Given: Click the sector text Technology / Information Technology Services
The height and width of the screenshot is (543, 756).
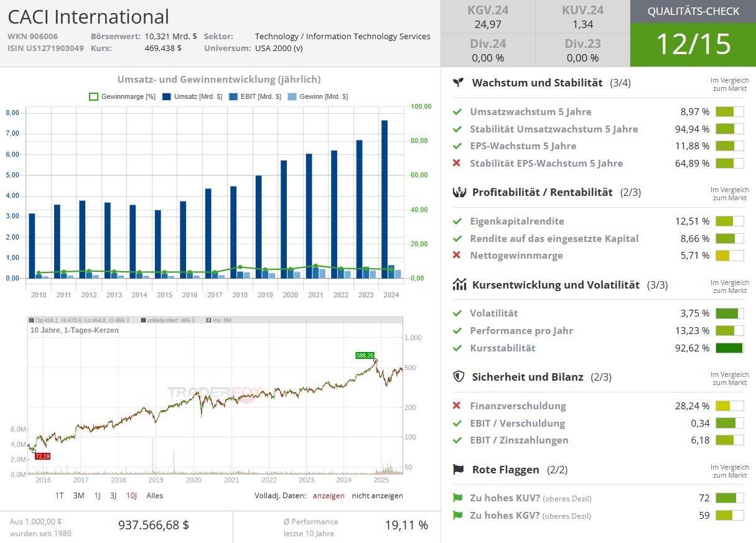Looking at the screenshot, I should tap(343, 36).
